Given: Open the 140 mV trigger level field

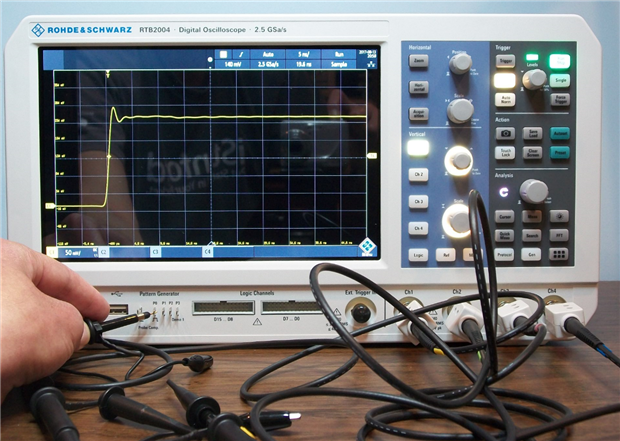Looking at the screenshot, I should 232,64.
